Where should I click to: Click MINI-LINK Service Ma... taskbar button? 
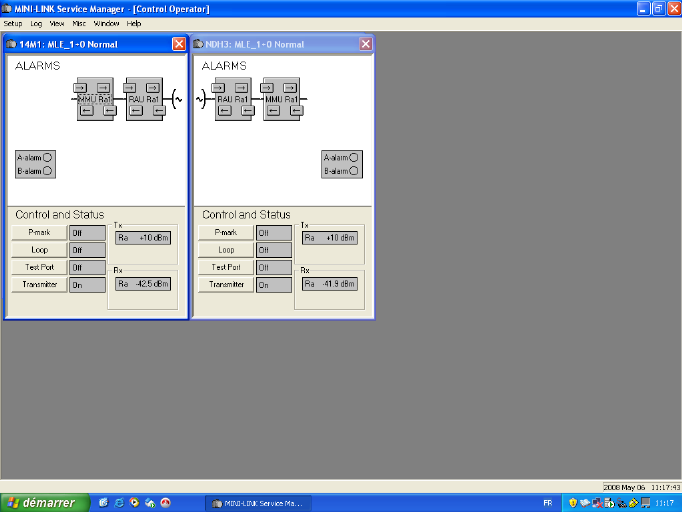coord(258,503)
